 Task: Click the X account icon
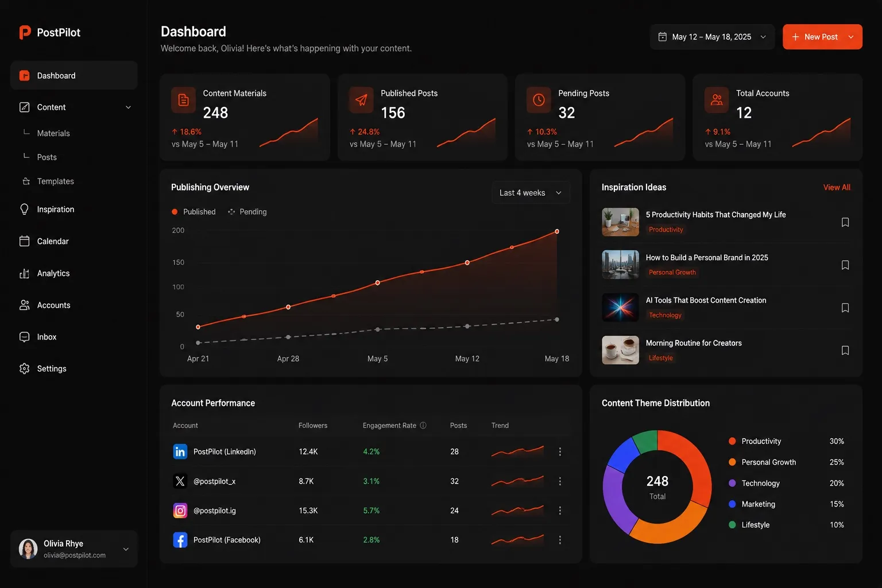tap(180, 481)
